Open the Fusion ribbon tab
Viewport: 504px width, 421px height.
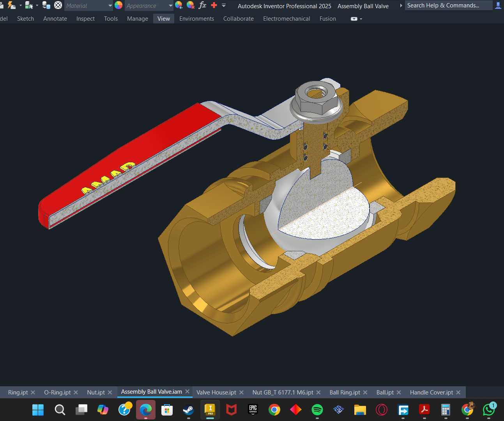coord(328,19)
